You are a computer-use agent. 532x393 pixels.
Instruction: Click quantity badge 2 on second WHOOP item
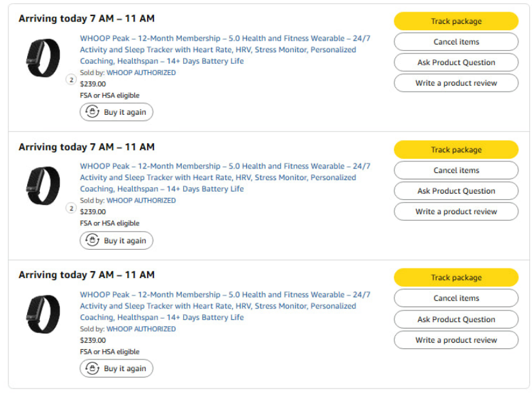[71, 208]
